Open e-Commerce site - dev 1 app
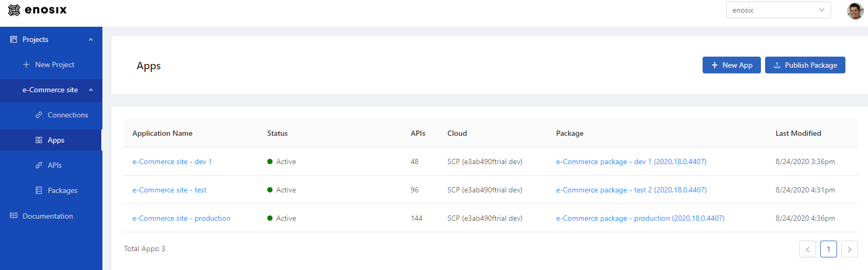Image resolution: width=868 pixels, height=270 pixels. 172,161
